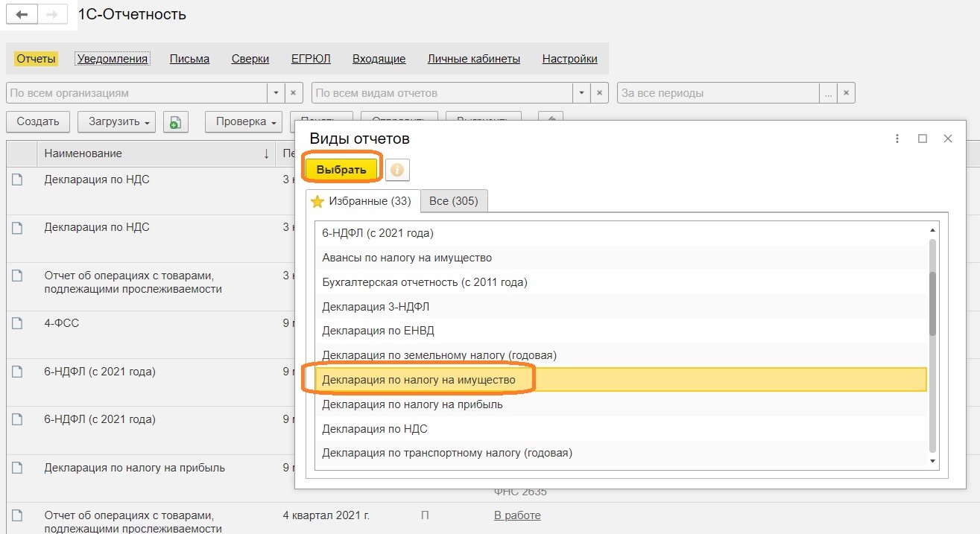The image size is (980, 534).
Task: Clear the report type filter with the x button
Action: pos(599,93)
